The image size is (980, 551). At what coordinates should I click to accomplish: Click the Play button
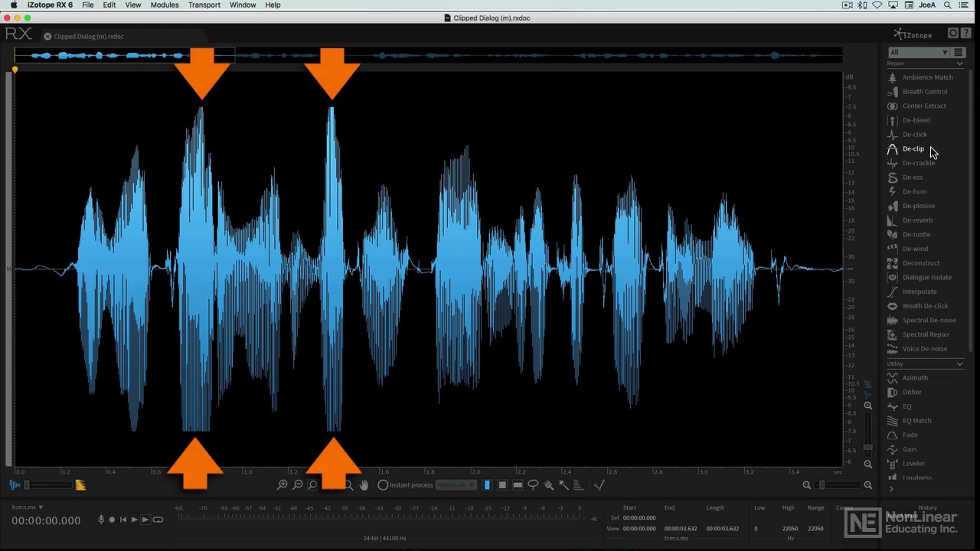point(134,520)
